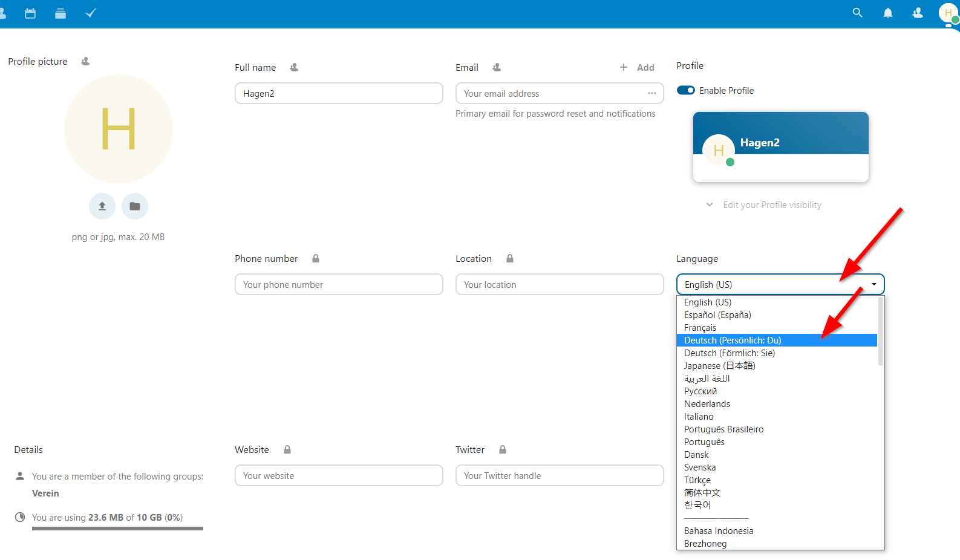Click the Twitter handle field
960x560 pixels.
pyautogui.click(x=560, y=475)
